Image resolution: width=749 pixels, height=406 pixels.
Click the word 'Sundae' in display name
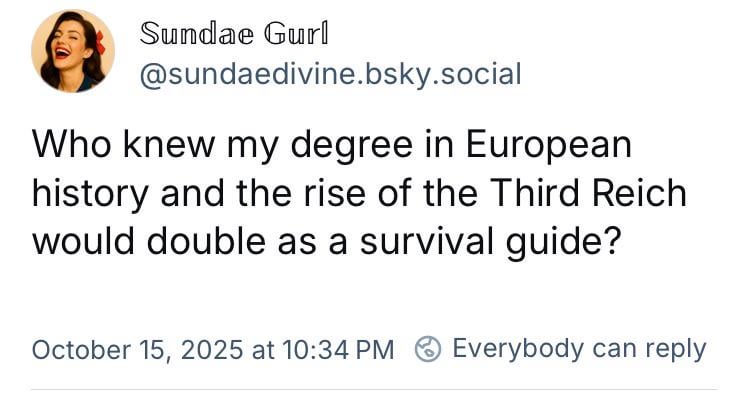coord(198,33)
